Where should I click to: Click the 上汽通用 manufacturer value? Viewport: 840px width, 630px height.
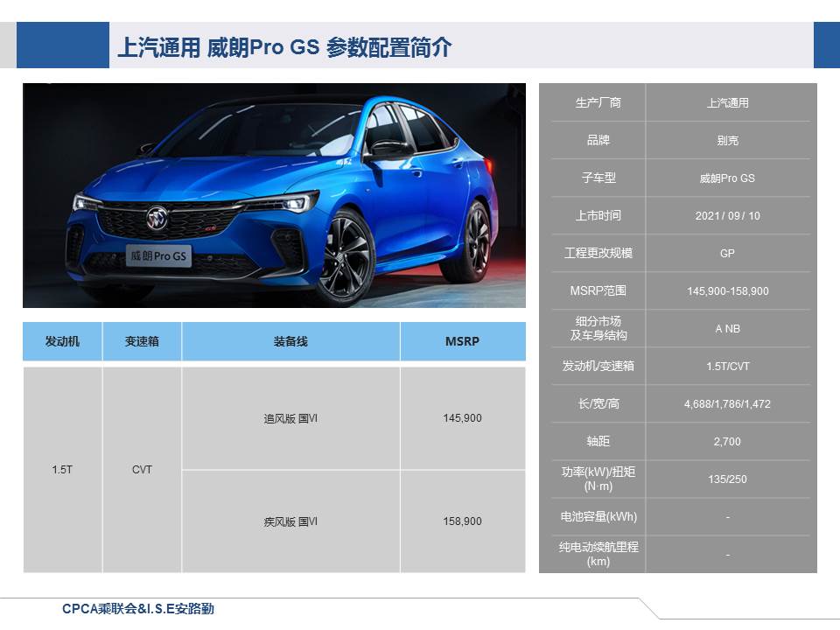tap(727, 103)
